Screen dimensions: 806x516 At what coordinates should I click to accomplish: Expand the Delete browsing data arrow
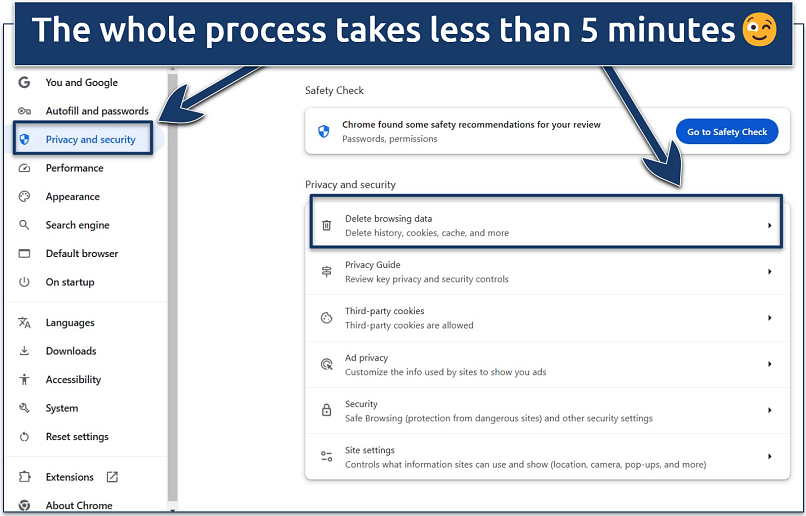tap(770, 225)
